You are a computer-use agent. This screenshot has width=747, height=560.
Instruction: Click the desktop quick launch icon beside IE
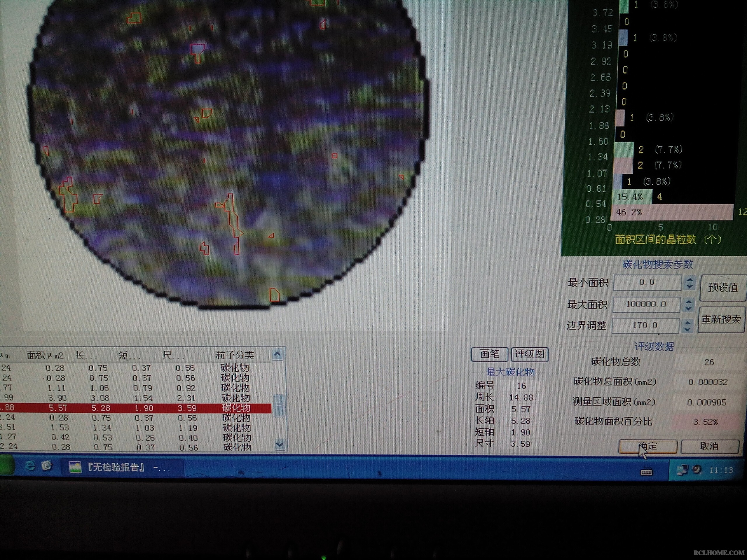click(47, 466)
